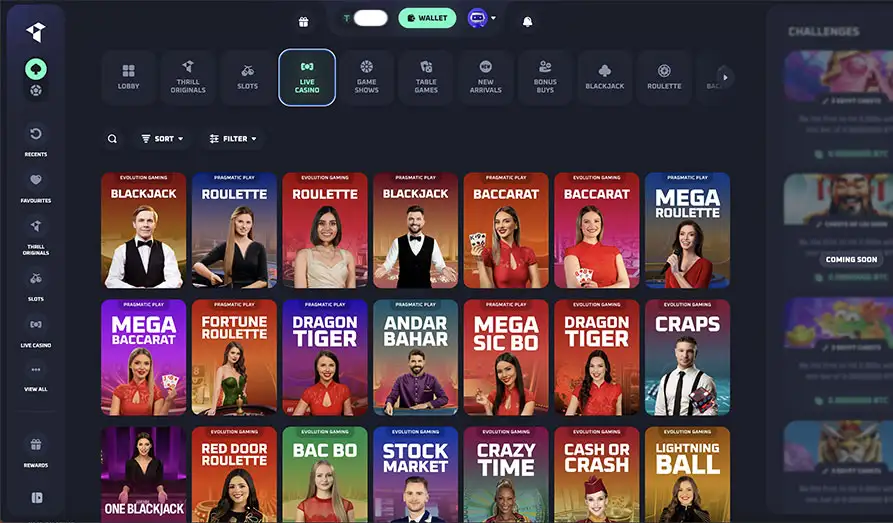893x523 pixels.
Task: Select the Table Games category tab
Action: pyautogui.click(x=426, y=77)
